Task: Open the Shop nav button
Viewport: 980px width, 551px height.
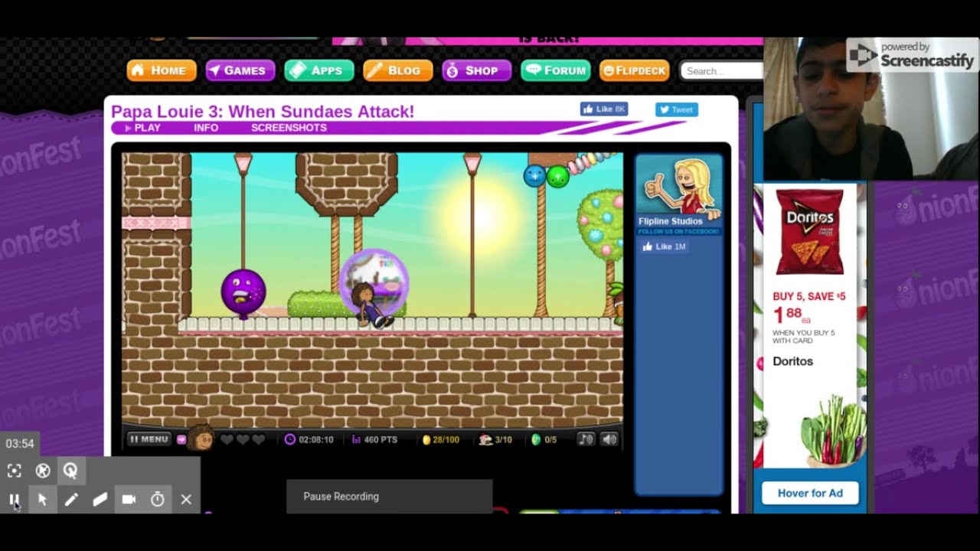Action: click(476, 70)
